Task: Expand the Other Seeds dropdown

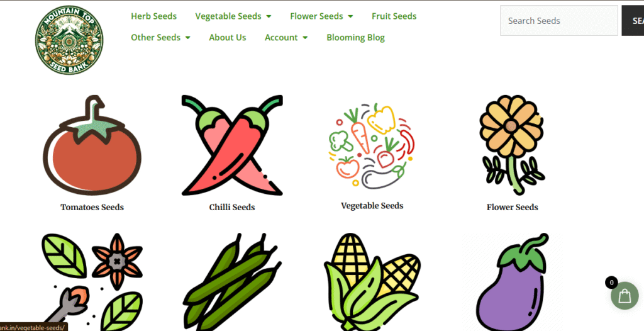Action: coord(160,37)
